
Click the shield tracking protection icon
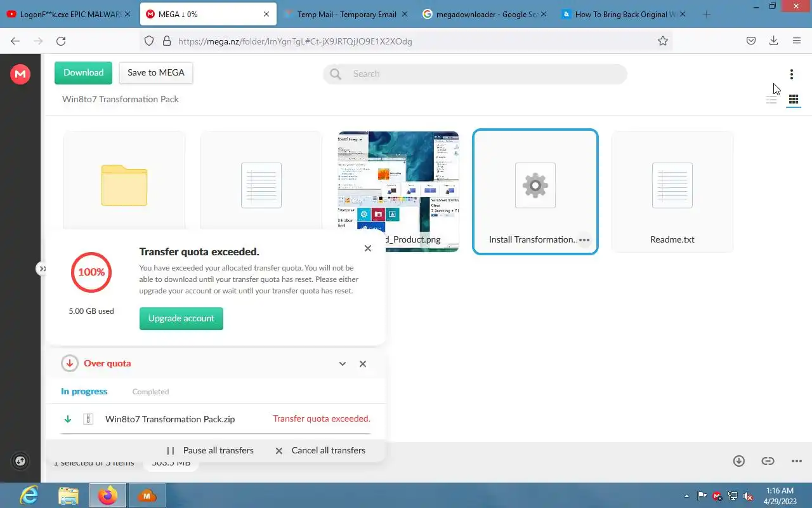149,41
